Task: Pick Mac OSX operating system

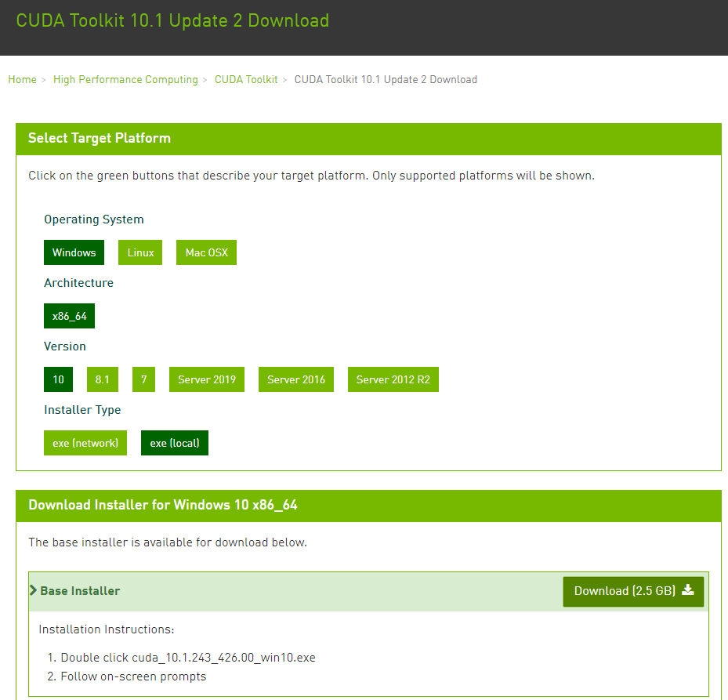Action: point(206,252)
